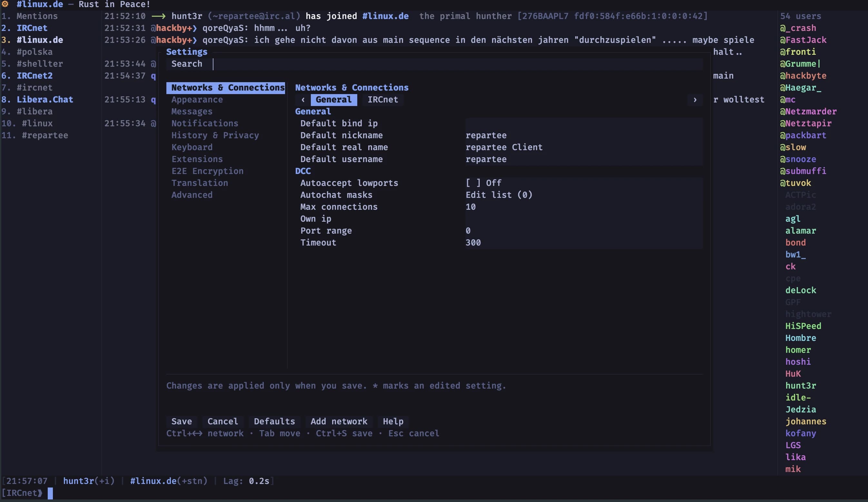Viewport: 868px width, 502px height.
Task: Edit the Default real name value
Action: 584,147
